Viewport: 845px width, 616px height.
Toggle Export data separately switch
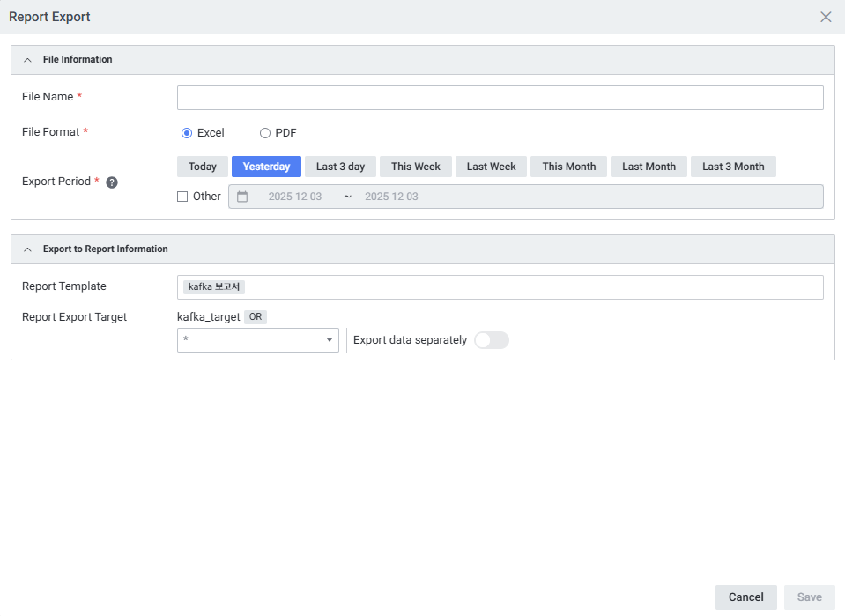(491, 340)
